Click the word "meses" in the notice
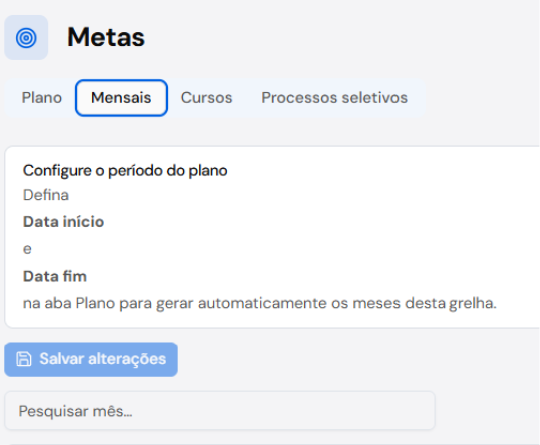 [377, 303]
